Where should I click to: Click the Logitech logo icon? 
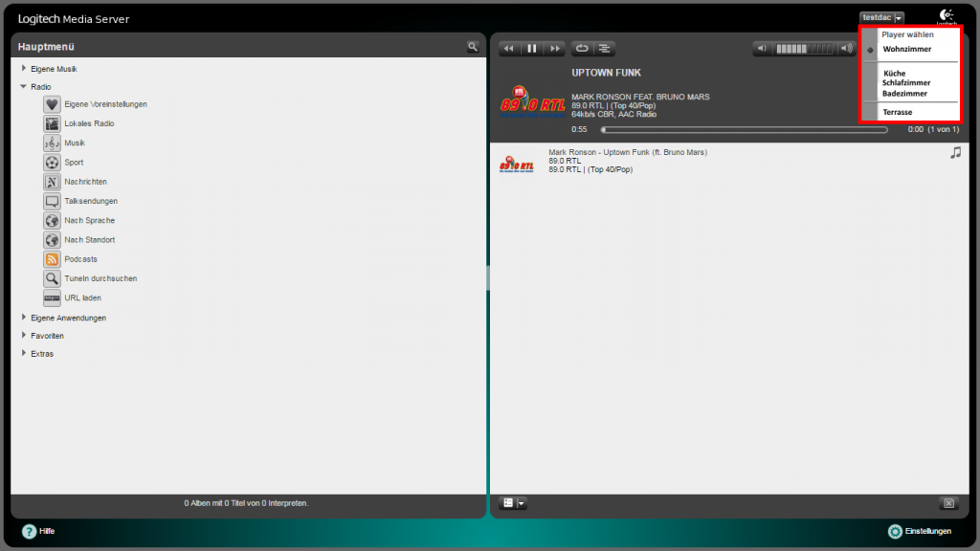(947, 15)
